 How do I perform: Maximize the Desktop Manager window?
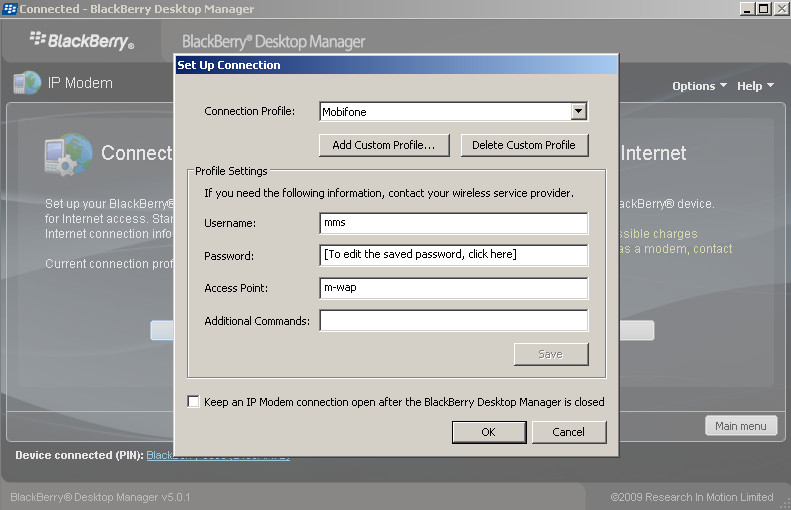[x=763, y=9]
